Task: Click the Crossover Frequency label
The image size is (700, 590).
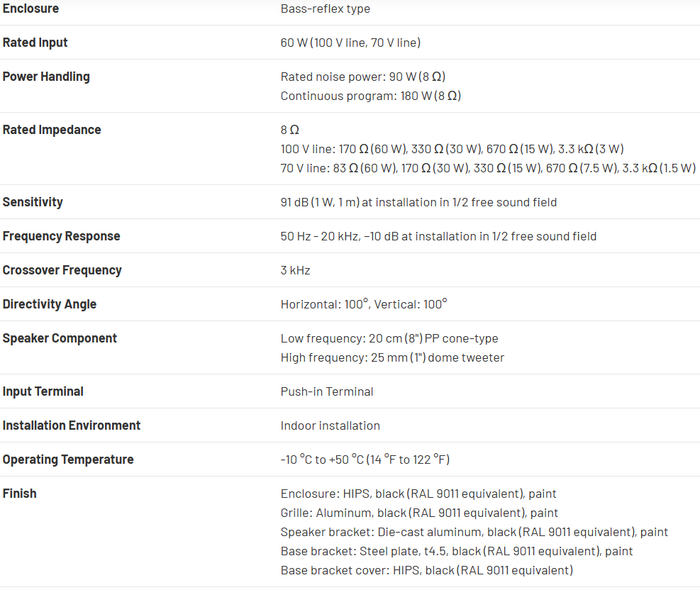Action: click(x=62, y=270)
